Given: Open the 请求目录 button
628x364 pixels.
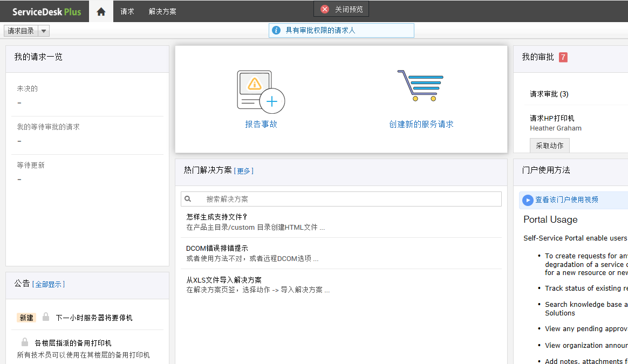Looking at the screenshot, I should 21,31.
